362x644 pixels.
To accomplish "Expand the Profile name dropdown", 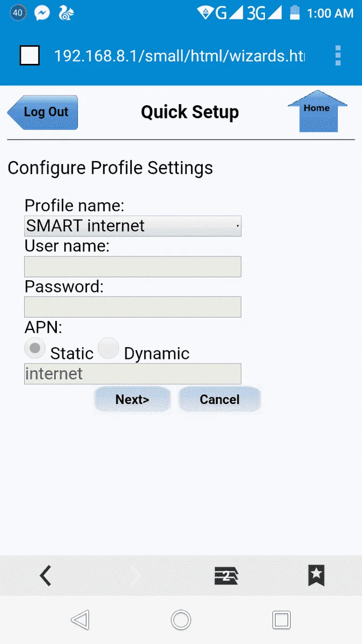I will [133, 226].
